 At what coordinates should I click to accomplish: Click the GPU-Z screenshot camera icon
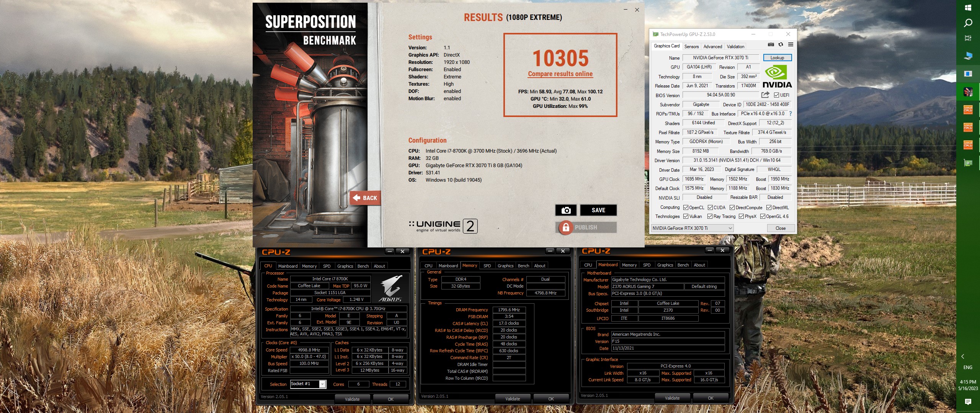pyautogui.click(x=771, y=45)
